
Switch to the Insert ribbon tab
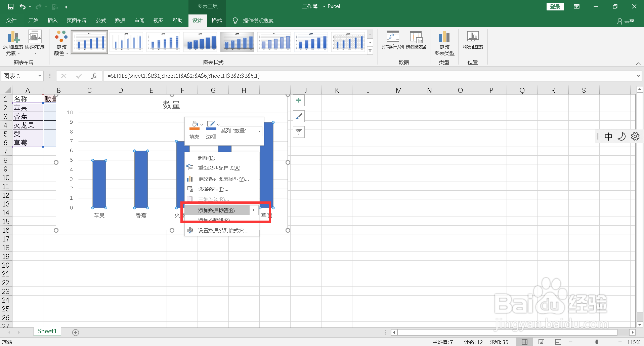(x=53, y=21)
